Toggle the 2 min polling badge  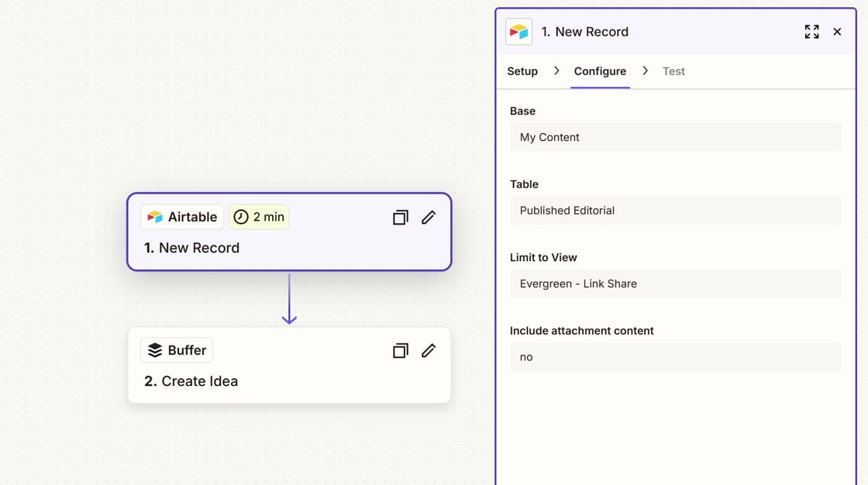tap(258, 217)
